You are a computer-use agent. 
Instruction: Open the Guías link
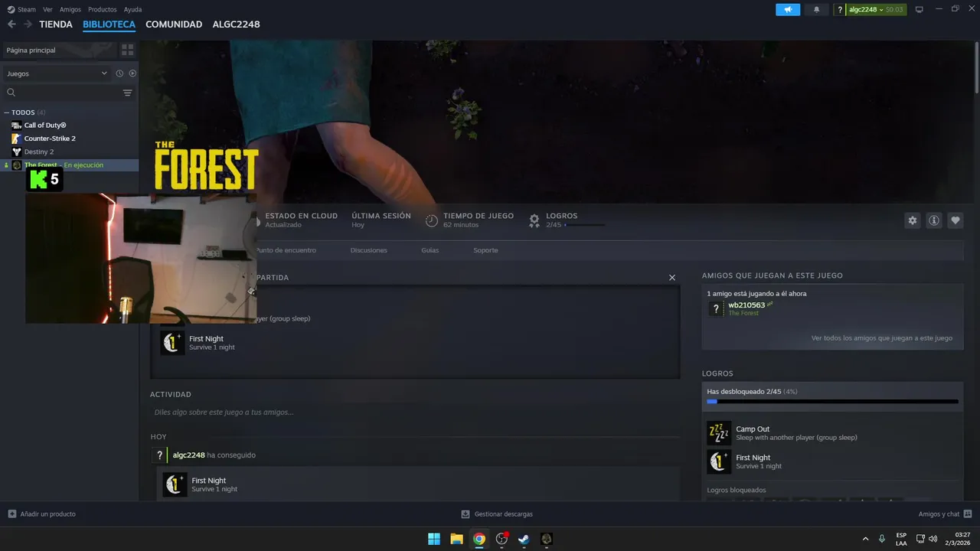pos(430,250)
